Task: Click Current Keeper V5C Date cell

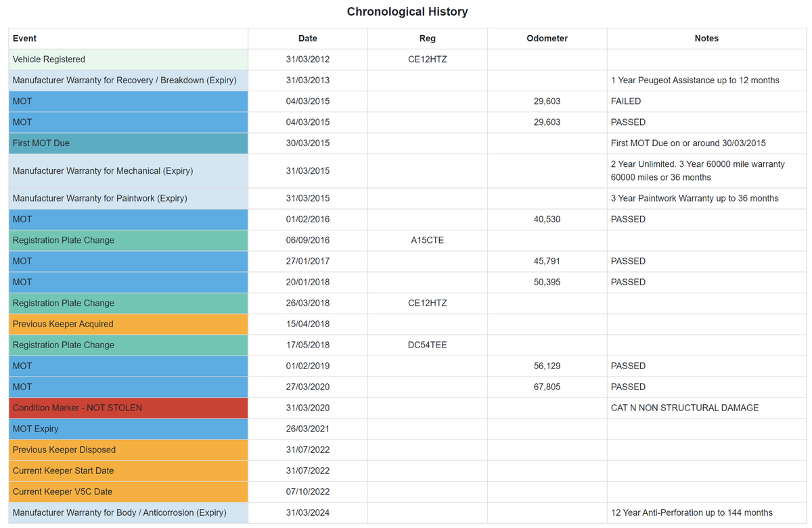Action: (128, 492)
